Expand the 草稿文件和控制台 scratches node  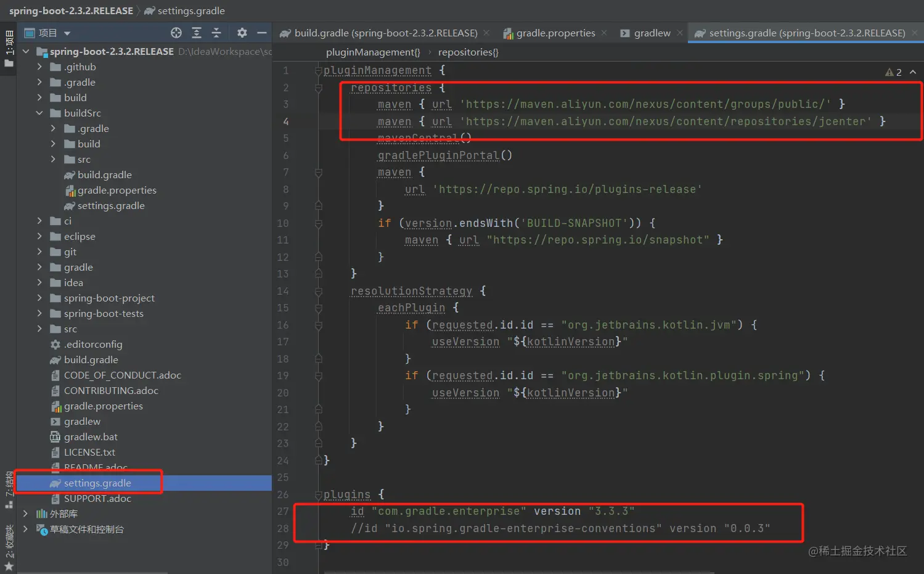25,529
